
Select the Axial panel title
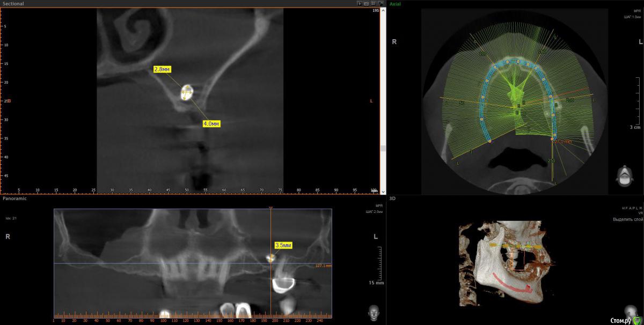point(395,4)
